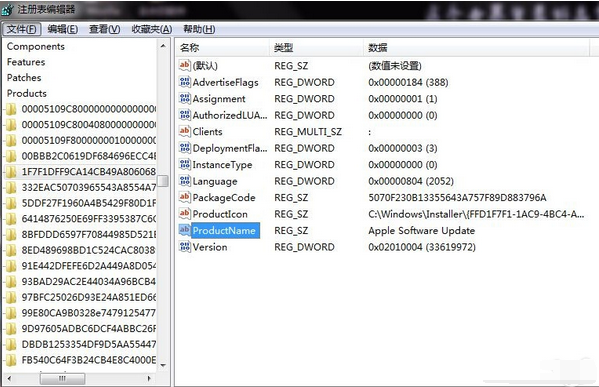Select the Products tree node

click(x=27, y=93)
